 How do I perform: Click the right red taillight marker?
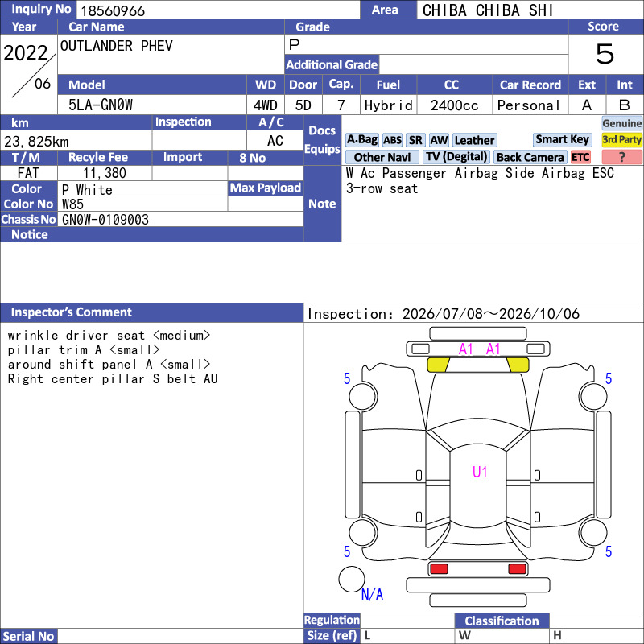tap(517, 569)
